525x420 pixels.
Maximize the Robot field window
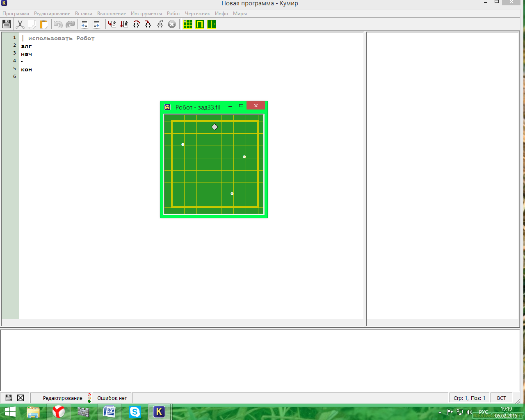pyautogui.click(x=241, y=106)
